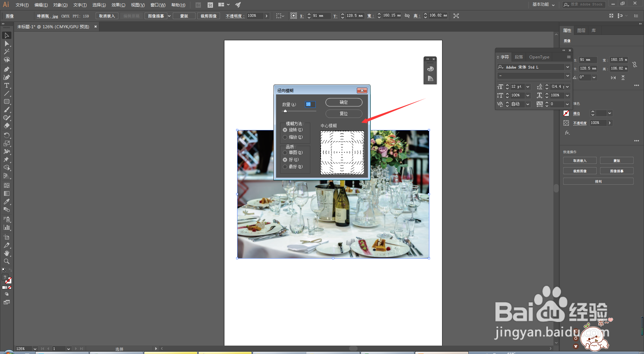Click the constrain proportions link icon in control bar
The width and height of the screenshot is (644, 354).
click(x=407, y=16)
